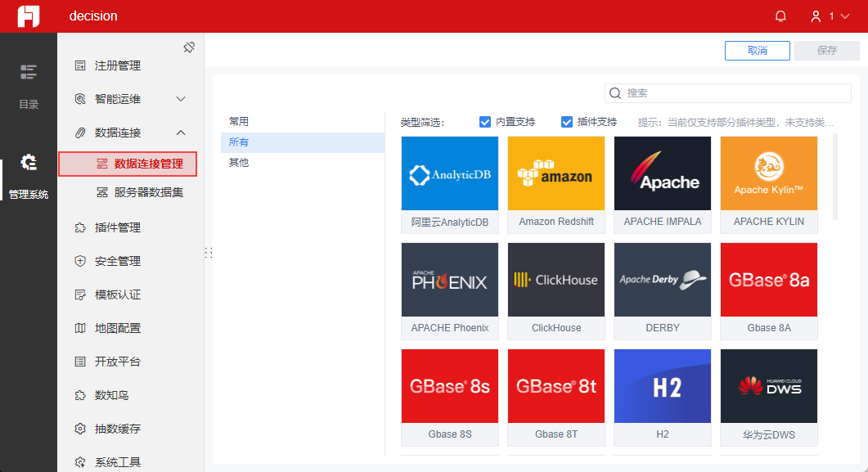This screenshot has width=868, height=472.
Task: Select ClickHouse database tile
Action: point(556,291)
